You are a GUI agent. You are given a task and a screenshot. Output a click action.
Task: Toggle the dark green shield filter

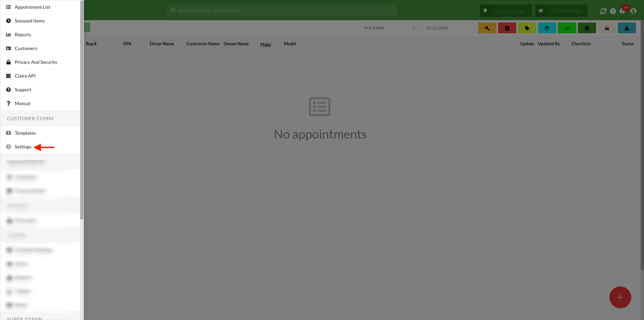pos(587,28)
